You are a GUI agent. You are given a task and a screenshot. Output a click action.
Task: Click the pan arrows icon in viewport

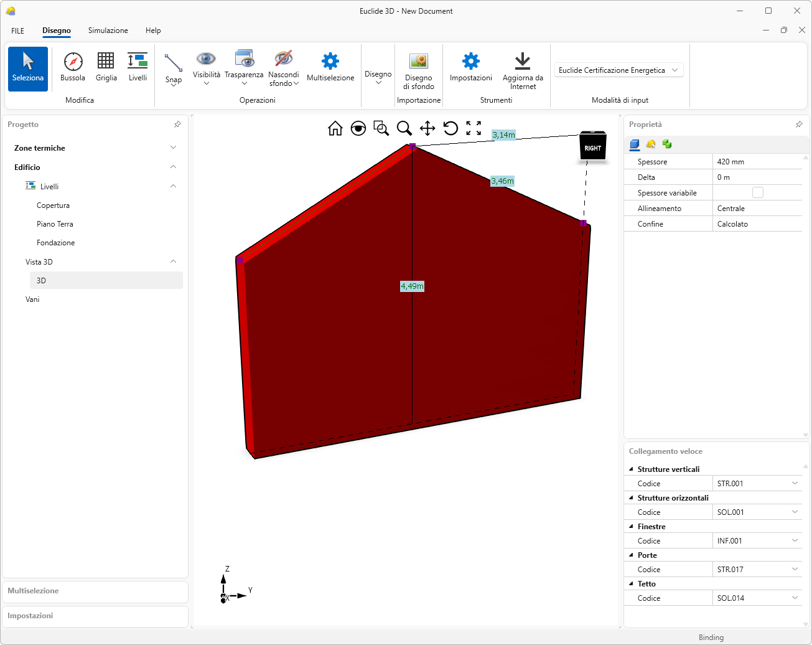(427, 128)
